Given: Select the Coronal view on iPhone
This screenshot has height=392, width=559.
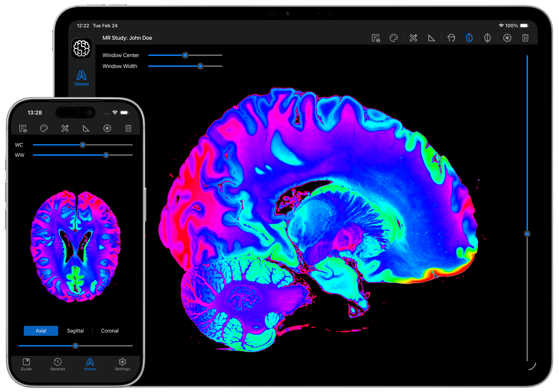Looking at the screenshot, I should point(110,331).
